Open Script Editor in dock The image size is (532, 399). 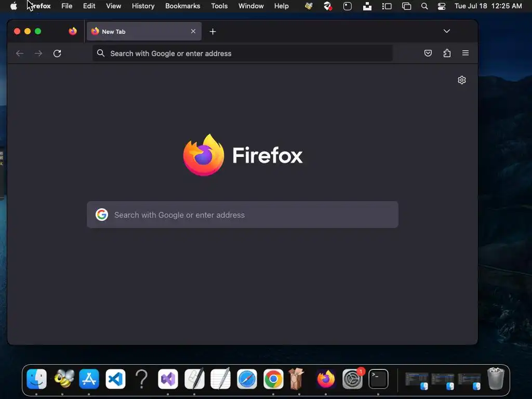pos(194,378)
